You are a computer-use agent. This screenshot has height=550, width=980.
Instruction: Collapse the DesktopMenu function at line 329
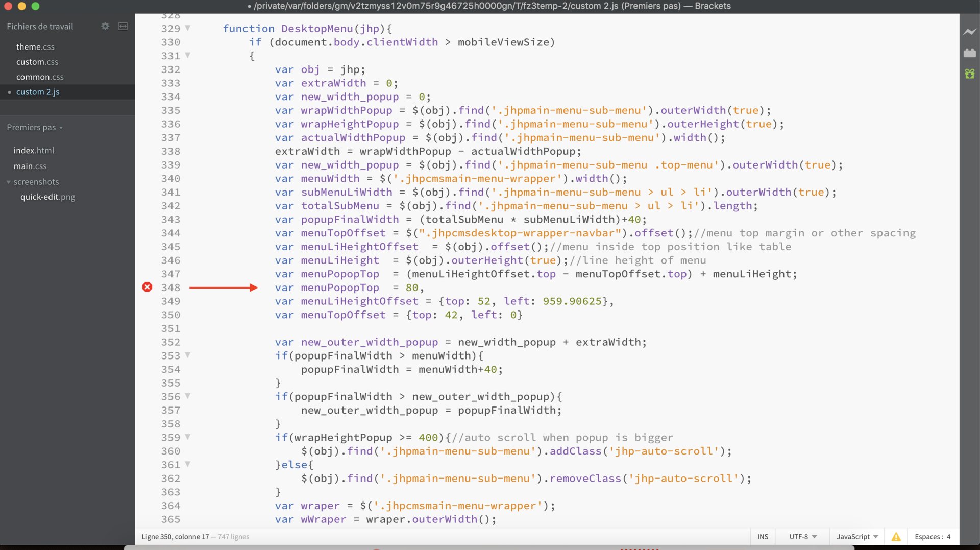[187, 28]
